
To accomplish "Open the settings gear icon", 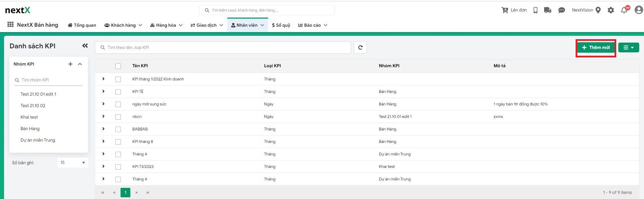I will 610,10.
